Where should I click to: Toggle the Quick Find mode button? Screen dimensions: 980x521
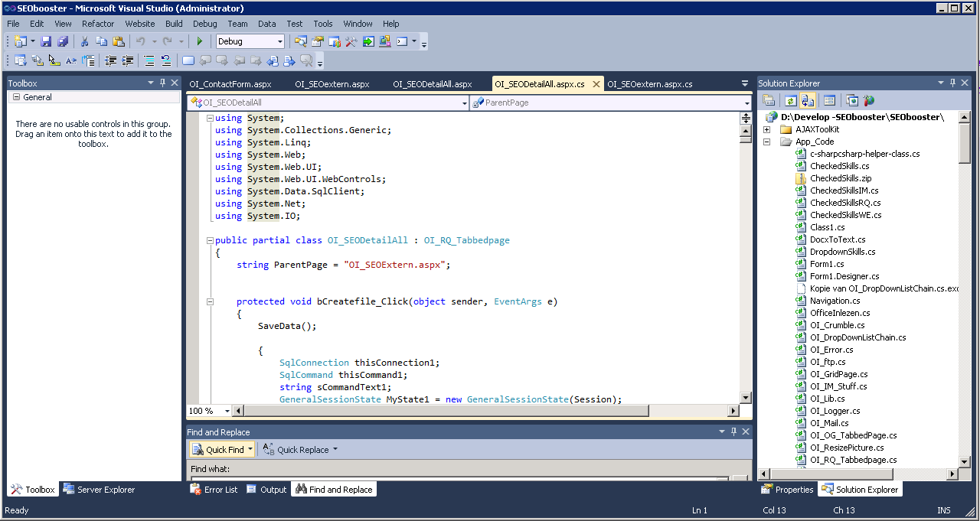[x=222, y=449]
